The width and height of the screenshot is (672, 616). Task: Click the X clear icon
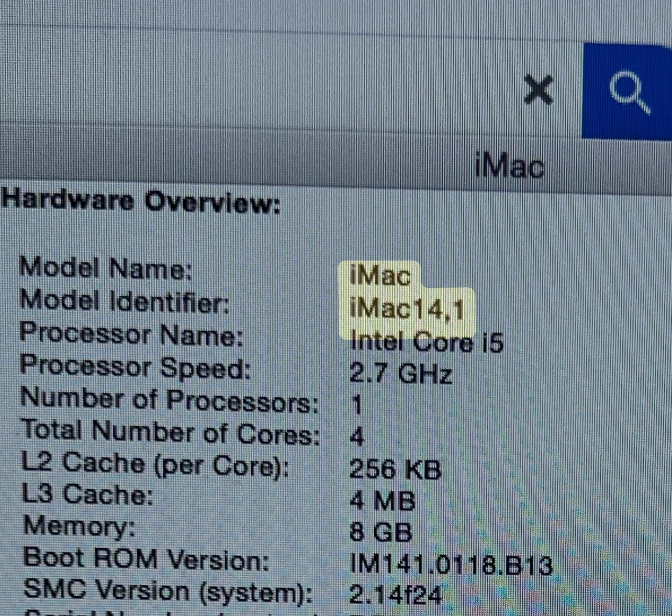539,90
